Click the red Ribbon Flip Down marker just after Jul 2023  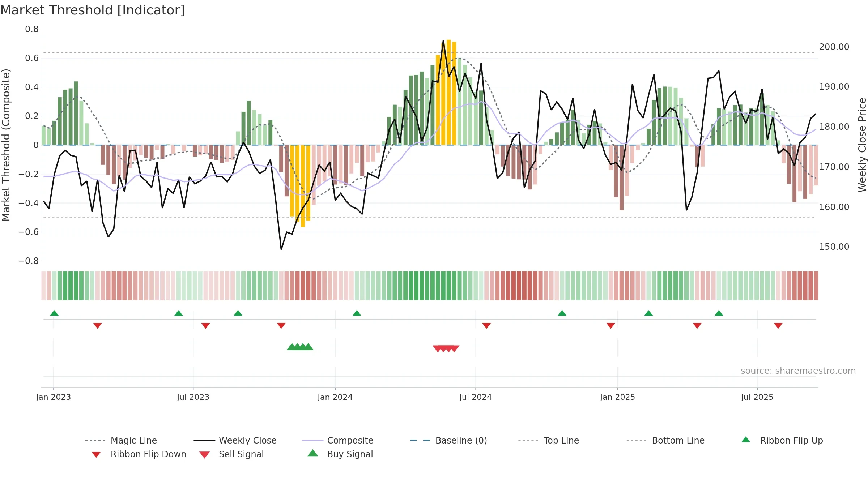tap(206, 326)
